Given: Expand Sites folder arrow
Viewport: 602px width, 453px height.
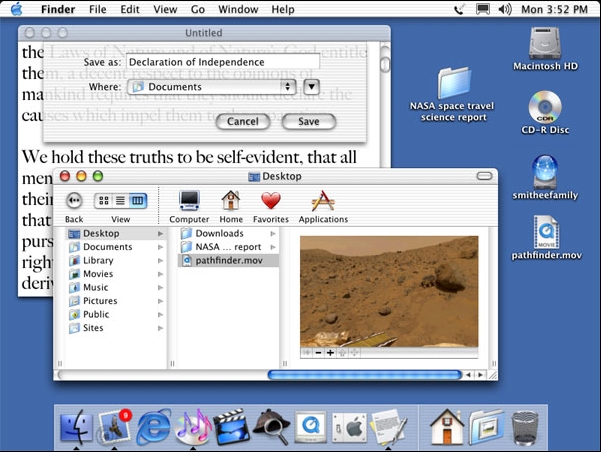Looking at the screenshot, I should click(160, 328).
